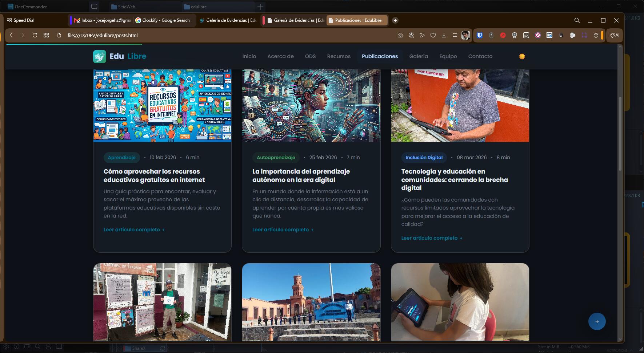
Task: Add a new tab in OneCommander
Action: coord(260,7)
